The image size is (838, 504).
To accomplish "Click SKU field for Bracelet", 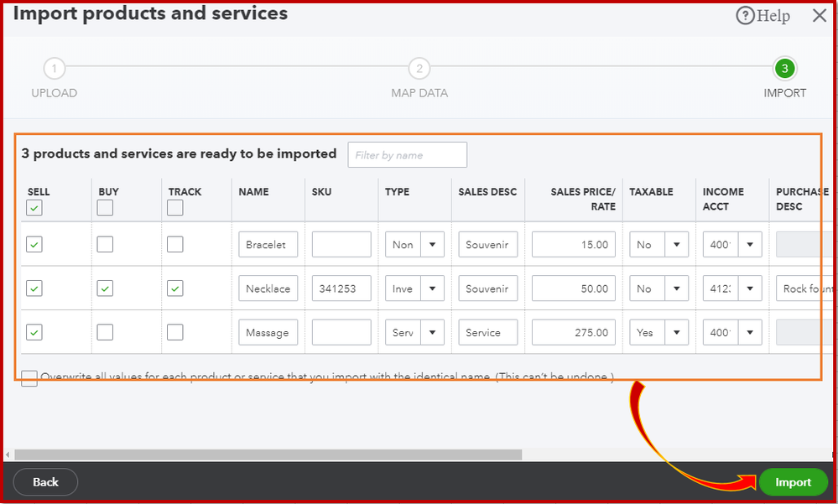I will pos(341,245).
